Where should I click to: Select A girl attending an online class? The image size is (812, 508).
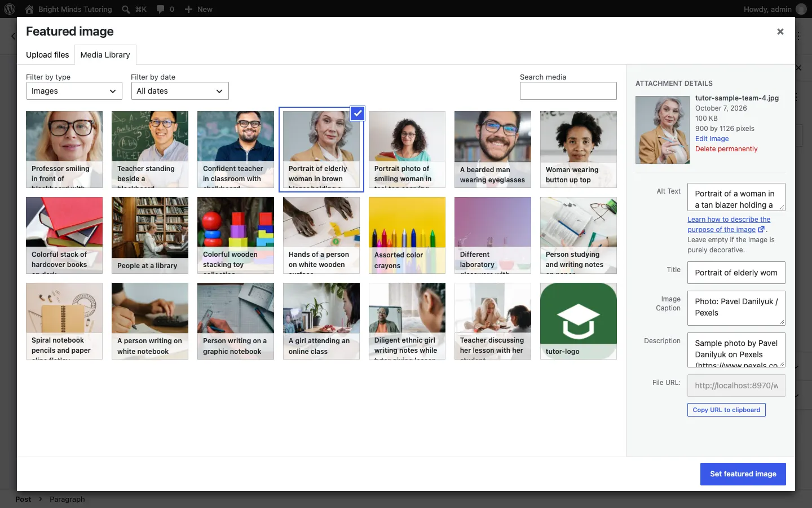click(321, 321)
